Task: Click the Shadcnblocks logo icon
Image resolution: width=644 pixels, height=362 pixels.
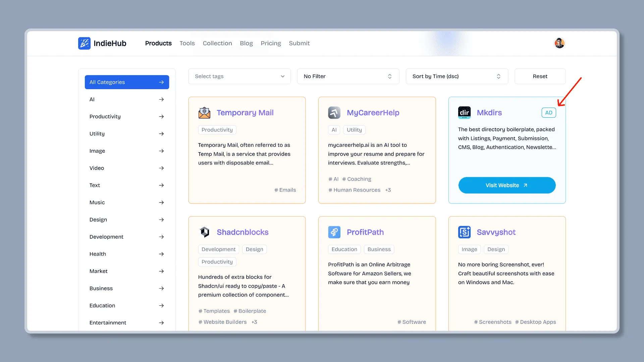Action: 204,232
